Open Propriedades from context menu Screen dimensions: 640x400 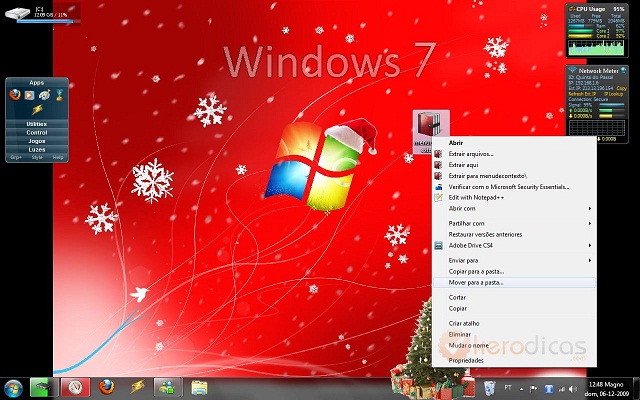(x=514, y=361)
